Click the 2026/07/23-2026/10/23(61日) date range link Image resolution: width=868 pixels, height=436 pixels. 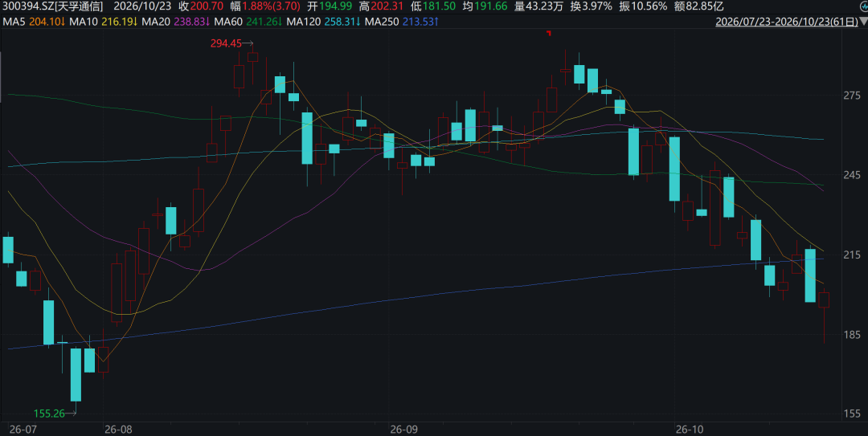click(787, 22)
